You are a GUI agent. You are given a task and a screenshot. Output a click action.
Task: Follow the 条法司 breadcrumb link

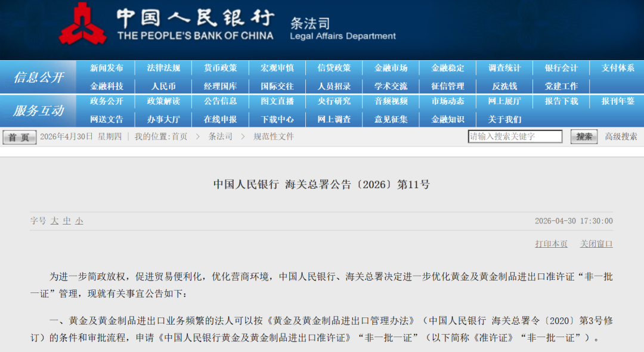tap(220, 136)
